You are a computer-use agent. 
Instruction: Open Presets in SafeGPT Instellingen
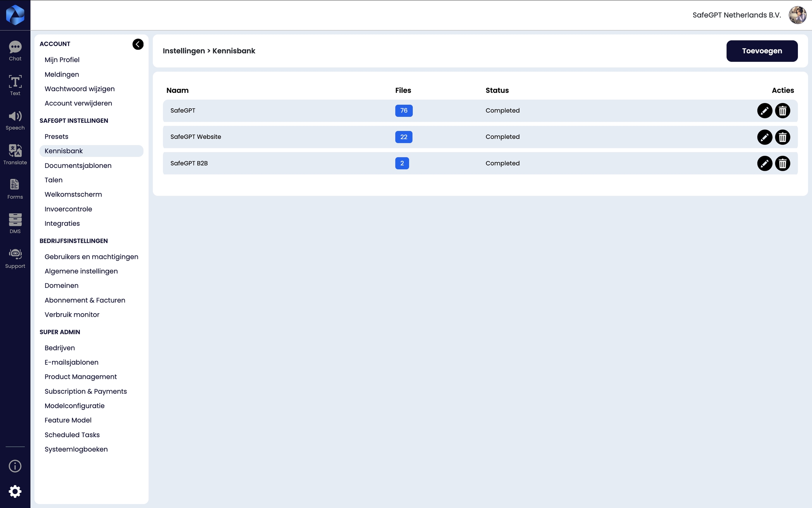(56, 137)
